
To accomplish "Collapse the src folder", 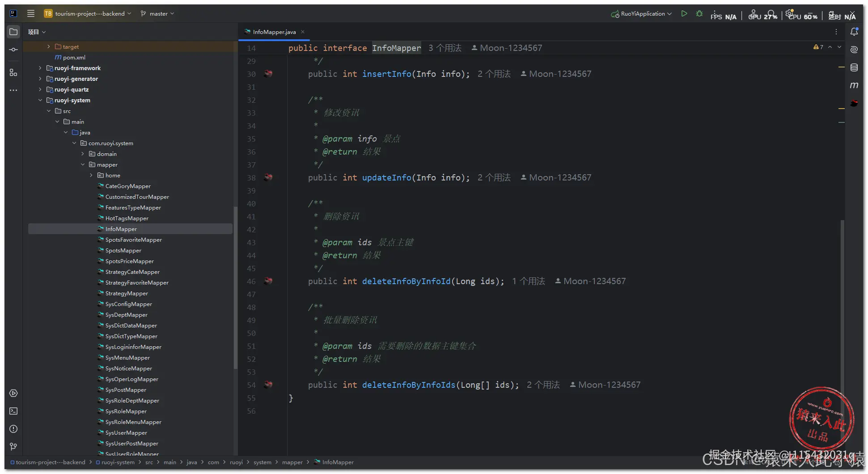I will coord(49,111).
